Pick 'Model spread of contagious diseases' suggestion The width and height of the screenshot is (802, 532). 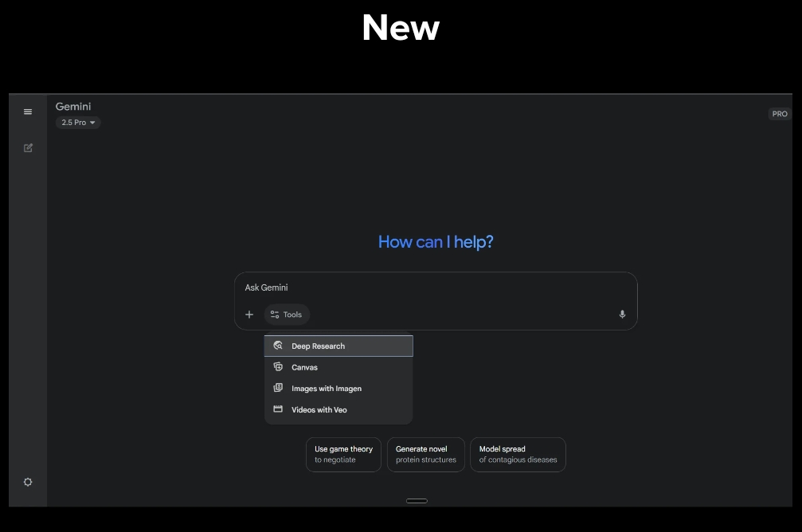point(517,454)
